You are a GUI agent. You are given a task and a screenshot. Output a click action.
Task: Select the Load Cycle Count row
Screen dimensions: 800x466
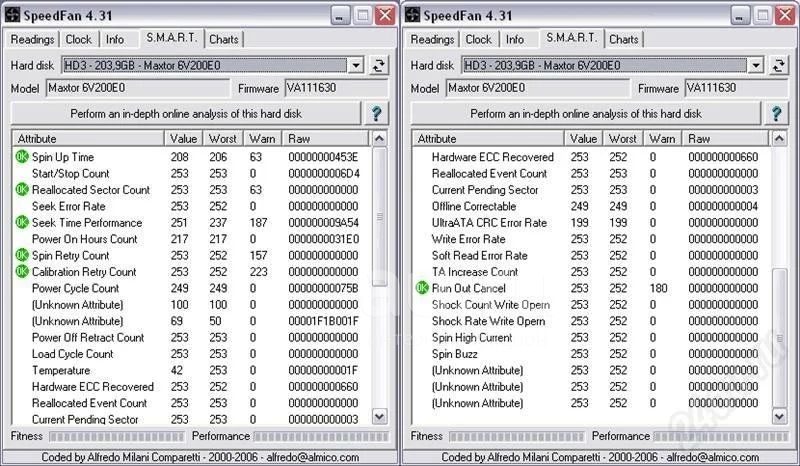192,354
